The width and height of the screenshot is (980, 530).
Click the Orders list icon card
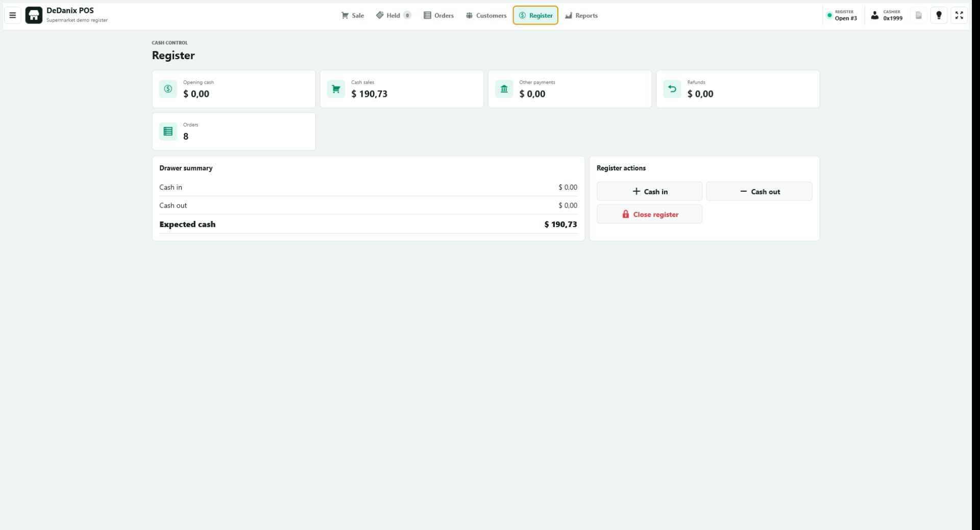pos(168,131)
